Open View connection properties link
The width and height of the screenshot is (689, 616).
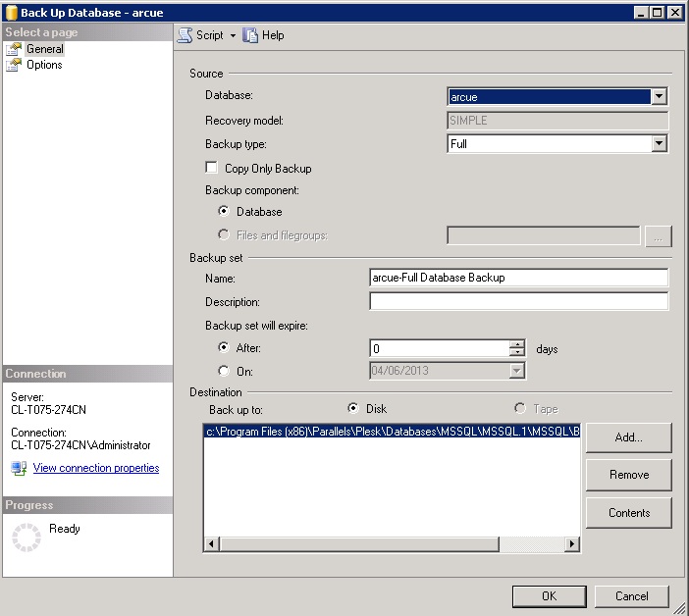(x=96, y=468)
